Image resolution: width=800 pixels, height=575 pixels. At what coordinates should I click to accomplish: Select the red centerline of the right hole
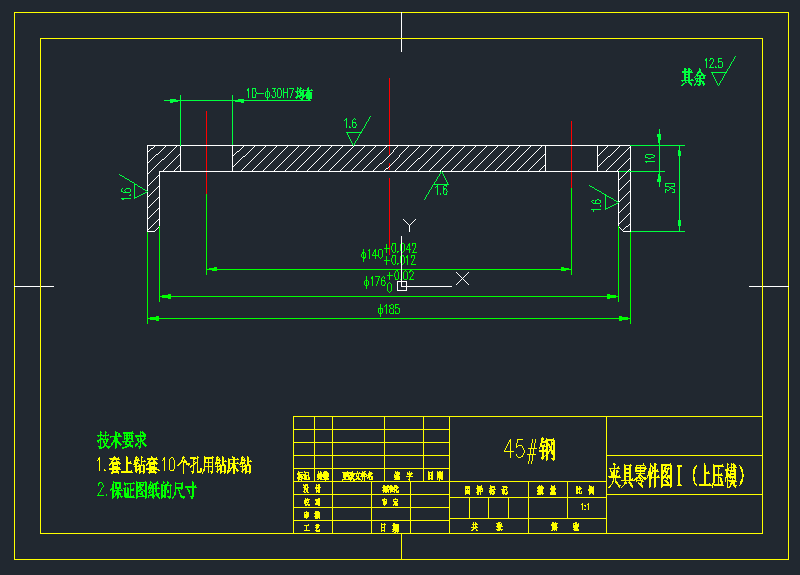[x=571, y=155]
